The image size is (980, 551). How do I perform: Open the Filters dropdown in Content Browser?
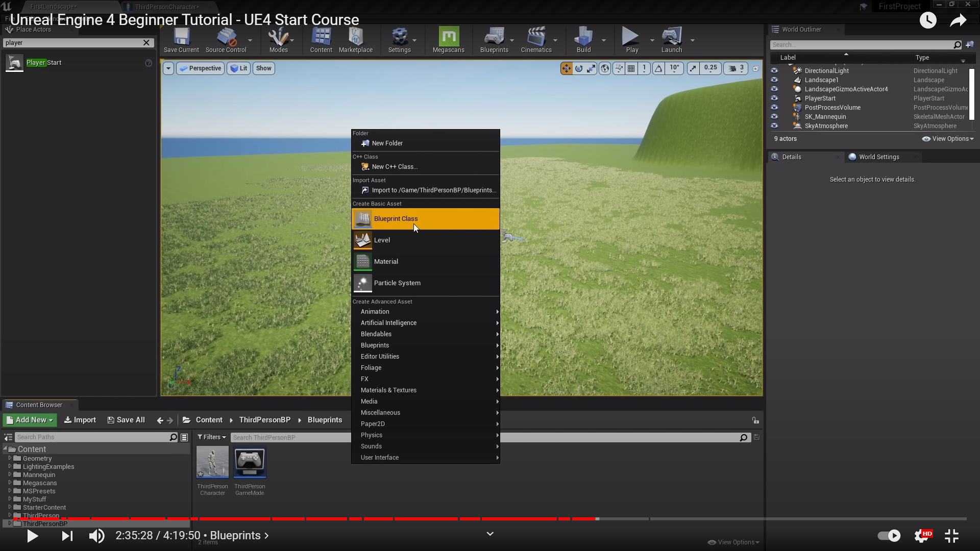coord(211,437)
